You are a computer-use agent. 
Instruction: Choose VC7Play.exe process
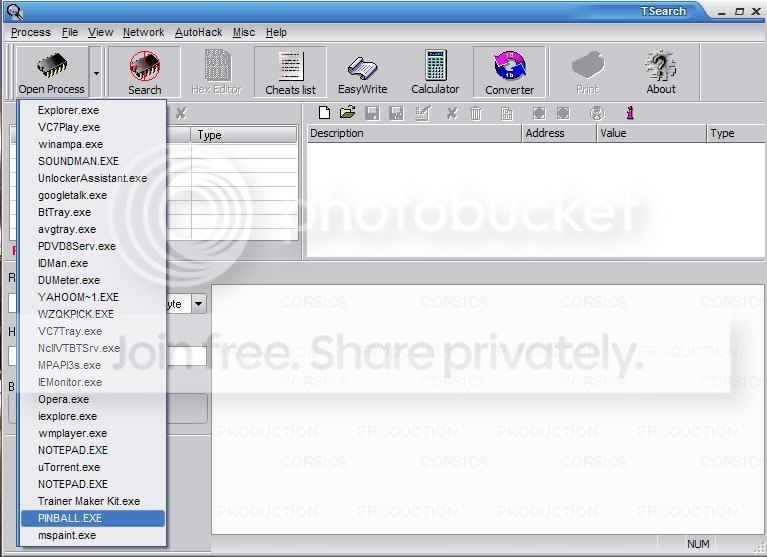[93, 127]
